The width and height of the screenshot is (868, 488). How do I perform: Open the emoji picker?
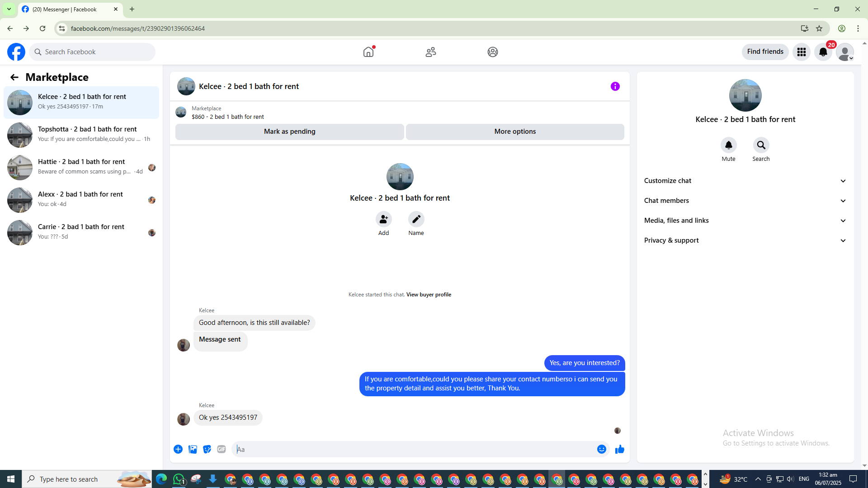click(x=601, y=449)
